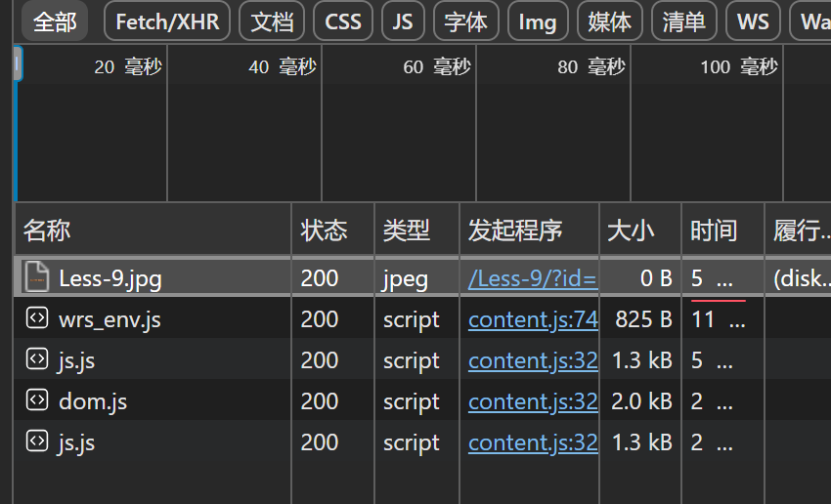
Task: Click the 0 B size cell
Action: (656, 278)
